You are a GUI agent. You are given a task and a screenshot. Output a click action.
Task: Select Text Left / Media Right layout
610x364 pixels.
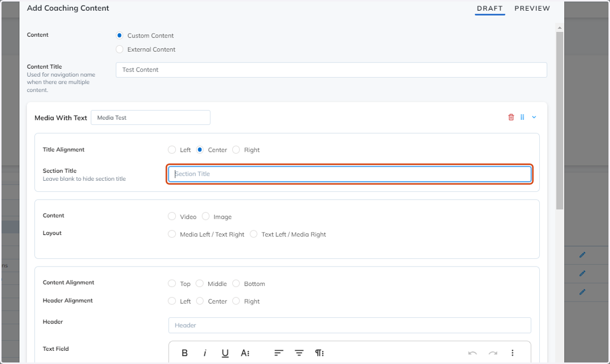253,234
